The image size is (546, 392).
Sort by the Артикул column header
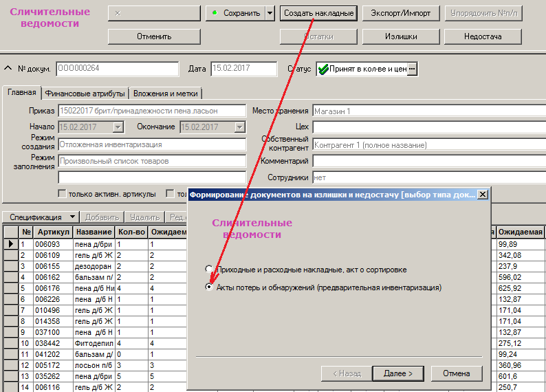pos(53,232)
